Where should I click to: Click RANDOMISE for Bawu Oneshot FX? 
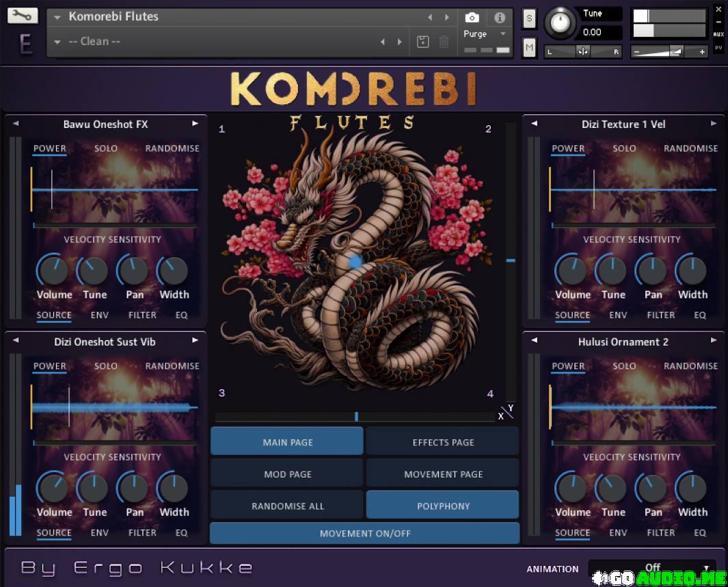point(172,148)
